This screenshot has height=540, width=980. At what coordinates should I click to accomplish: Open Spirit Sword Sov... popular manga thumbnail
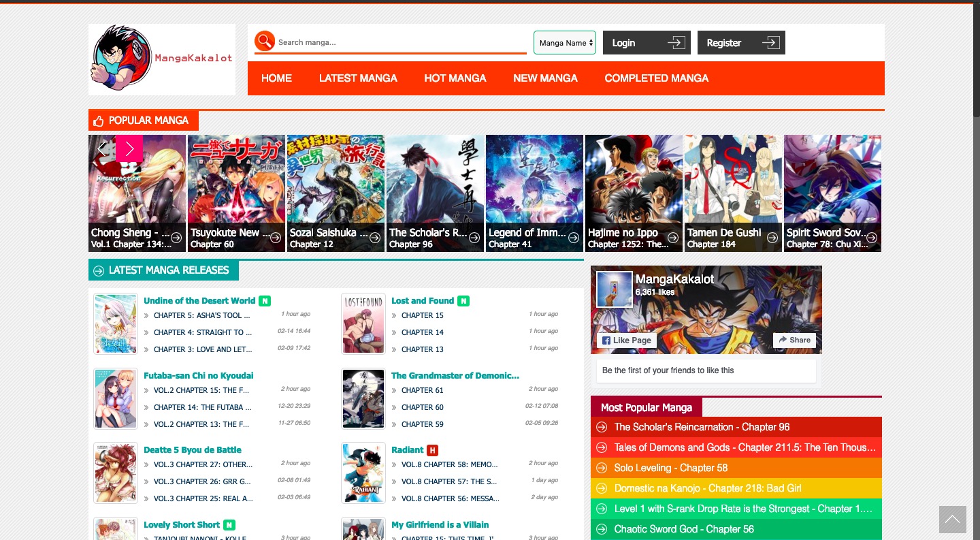[x=832, y=193]
